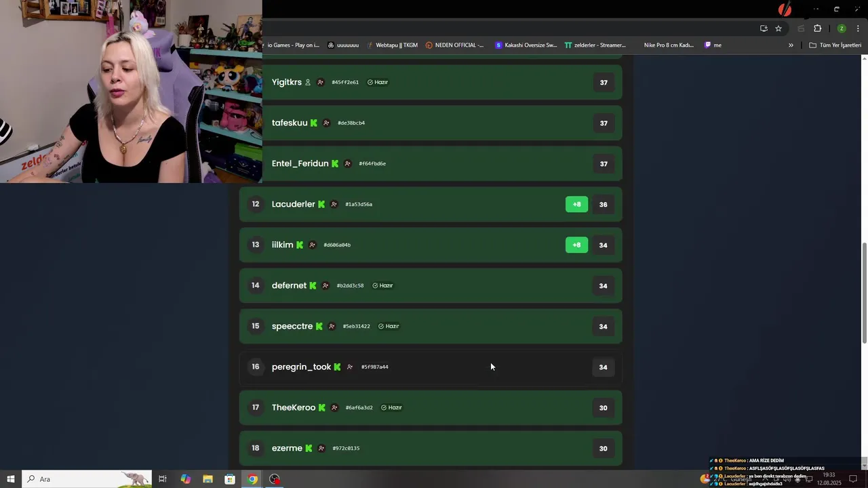The image size is (868, 488).
Task: Open the Chrome three-dot menu
Action: 858,28
